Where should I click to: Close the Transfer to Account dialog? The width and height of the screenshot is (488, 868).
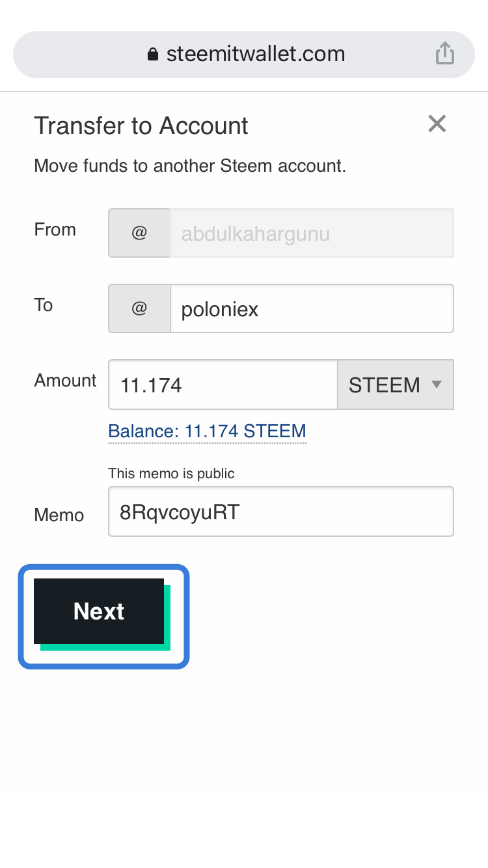point(437,124)
